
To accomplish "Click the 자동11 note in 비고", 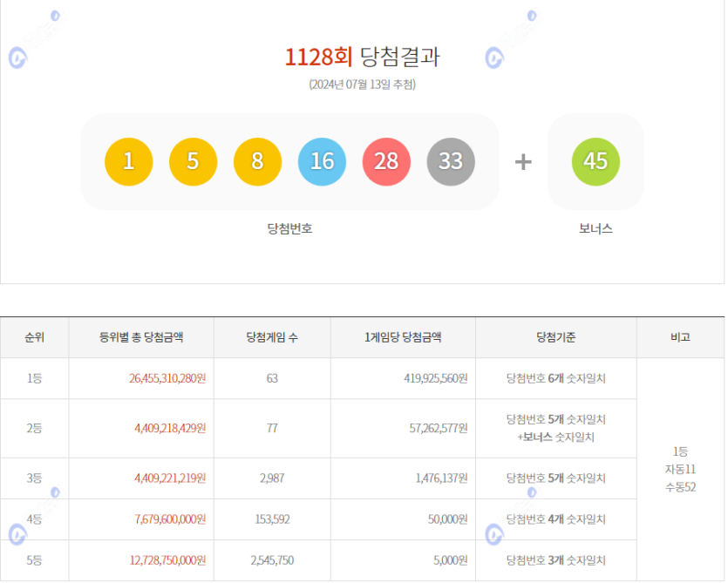I will pyautogui.click(x=681, y=470).
